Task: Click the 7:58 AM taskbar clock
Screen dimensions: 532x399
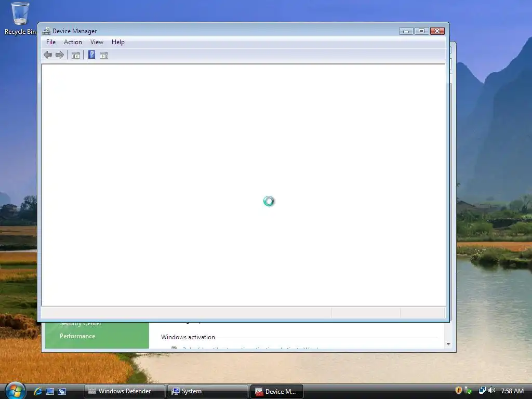Action: pyautogui.click(x=512, y=391)
